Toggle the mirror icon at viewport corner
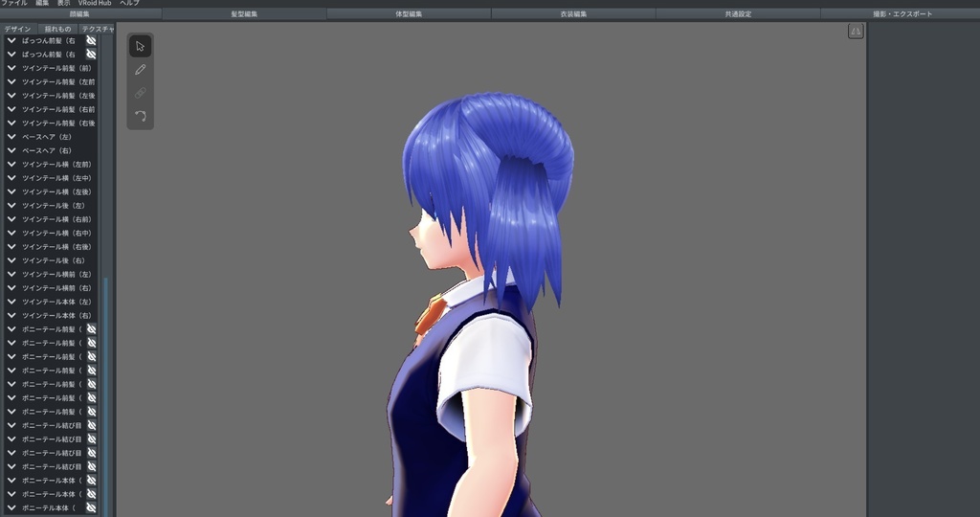 (856, 32)
